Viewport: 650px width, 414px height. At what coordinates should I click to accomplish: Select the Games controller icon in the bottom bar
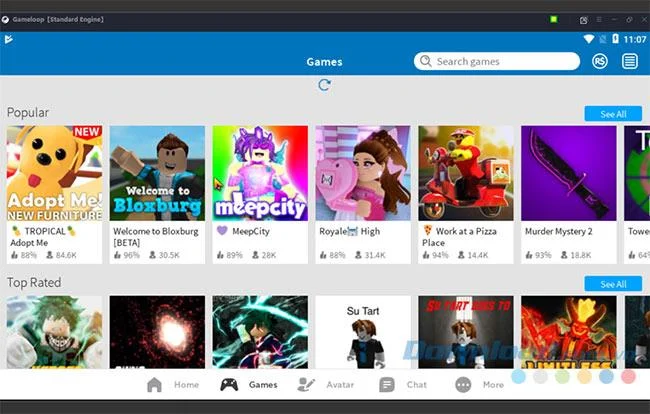[x=229, y=385]
